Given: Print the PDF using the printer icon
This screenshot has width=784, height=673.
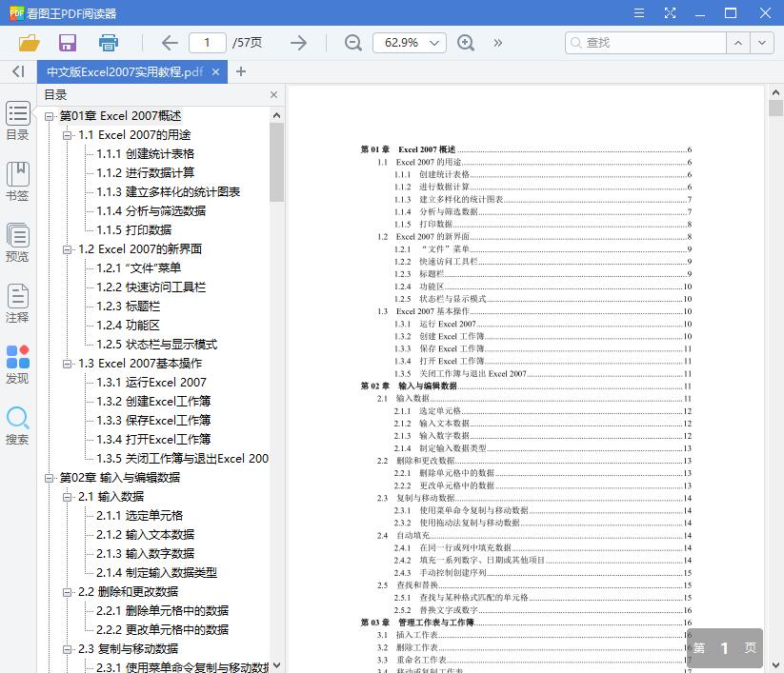Looking at the screenshot, I should [108, 43].
